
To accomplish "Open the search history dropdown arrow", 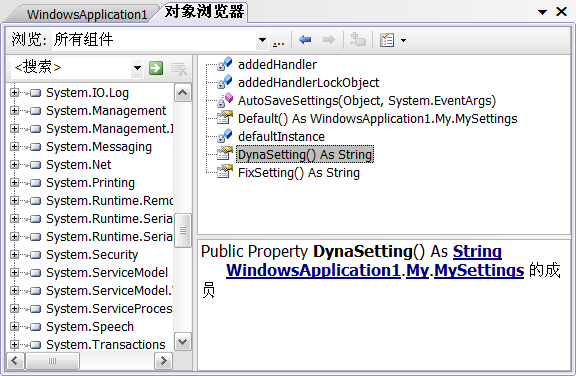I will (x=137, y=68).
